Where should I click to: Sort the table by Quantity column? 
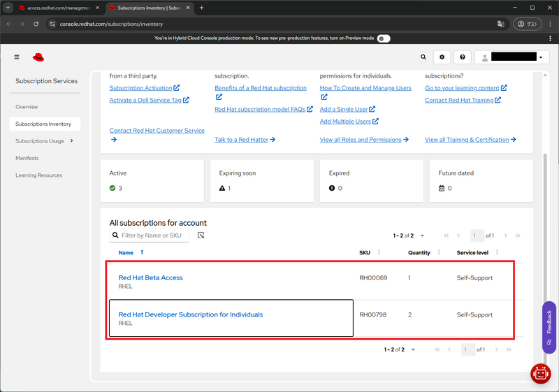[x=424, y=253]
